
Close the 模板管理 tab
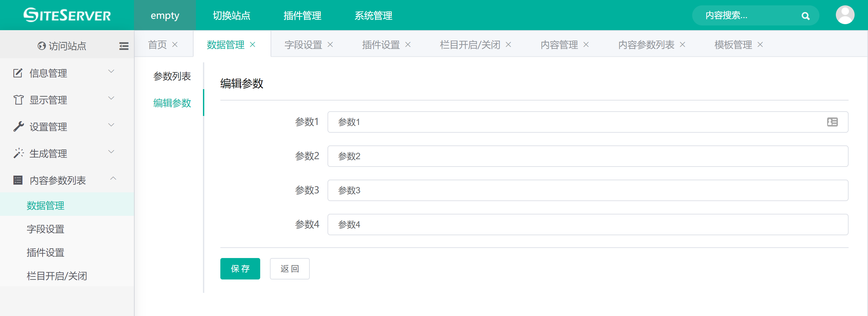[760, 45]
